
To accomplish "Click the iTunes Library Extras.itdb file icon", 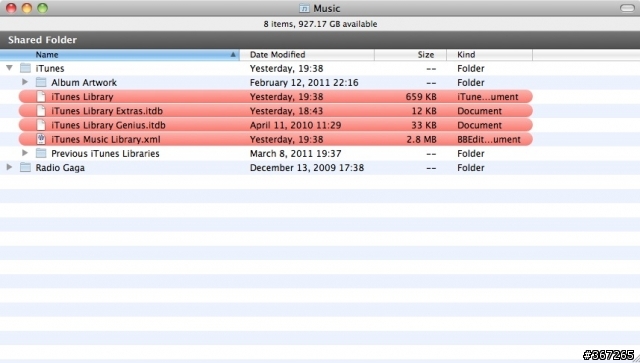I will pyautogui.click(x=41, y=111).
